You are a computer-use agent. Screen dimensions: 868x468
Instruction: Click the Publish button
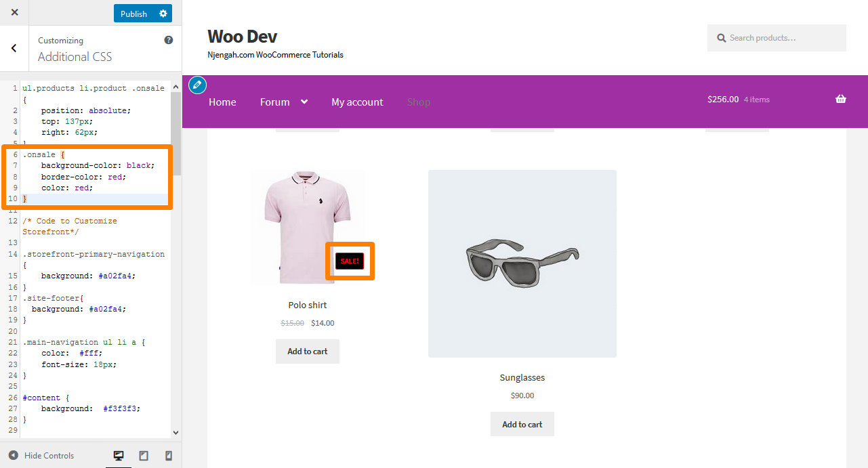pyautogui.click(x=133, y=14)
